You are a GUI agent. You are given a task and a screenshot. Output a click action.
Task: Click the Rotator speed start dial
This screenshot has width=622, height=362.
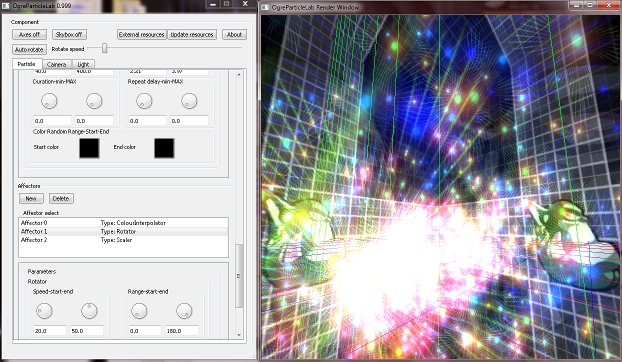(x=44, y=311)
